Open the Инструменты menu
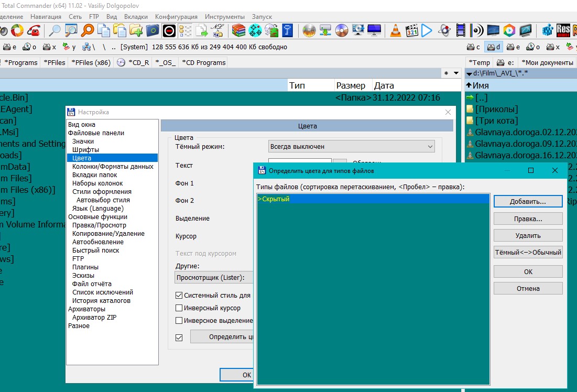This screenshot has height=392, width=577. click(225, 17)
